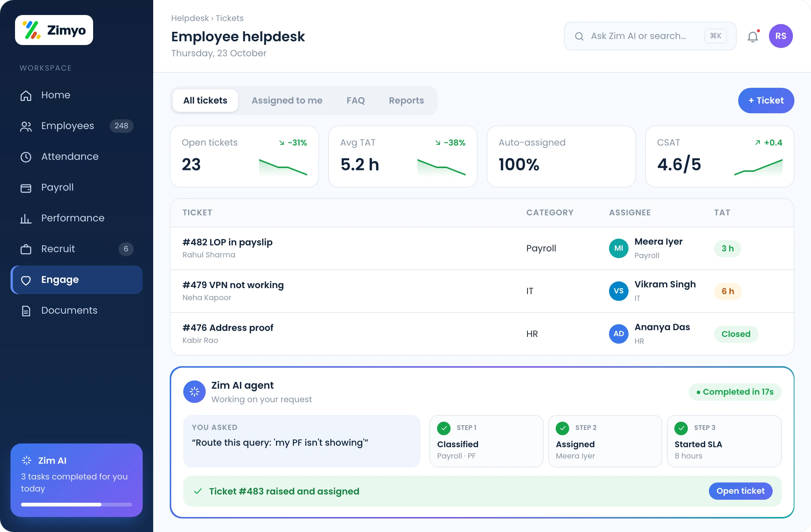Click +0.4 CSAT trend
The width and height of the screenshot is (811, 532).
[x=769, y=143]
